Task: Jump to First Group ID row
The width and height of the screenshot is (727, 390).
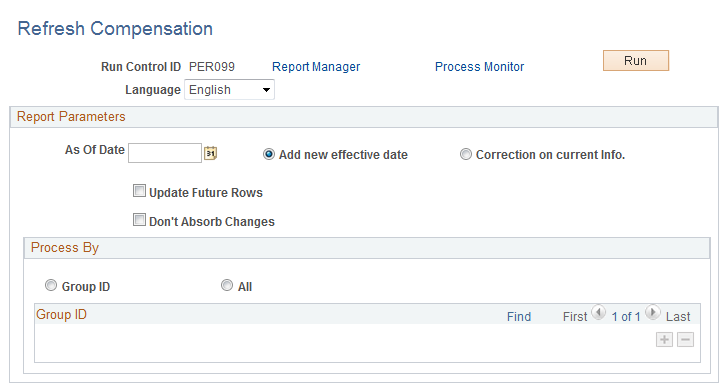Action: [575, 317]
